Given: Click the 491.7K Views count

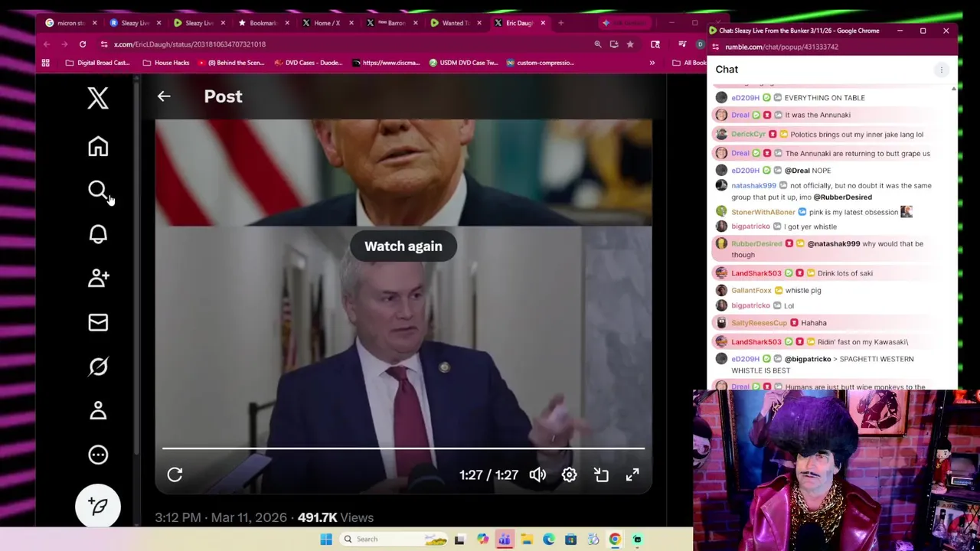Looking at the screenshot, I should coord(335,518).
